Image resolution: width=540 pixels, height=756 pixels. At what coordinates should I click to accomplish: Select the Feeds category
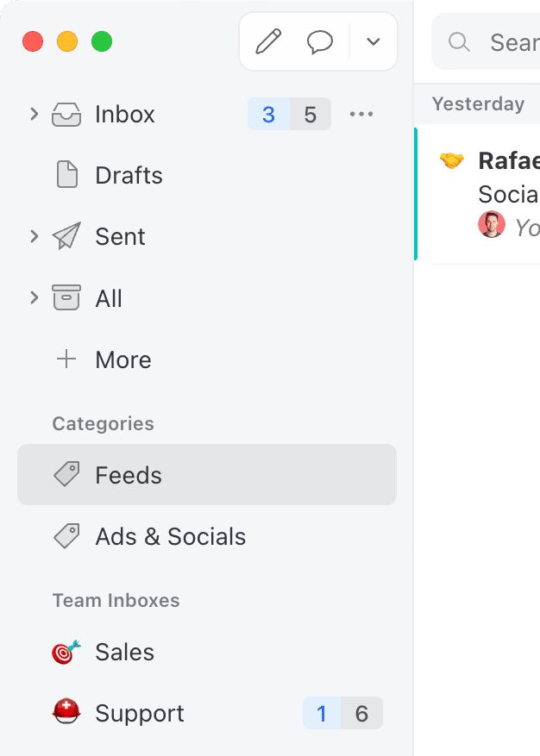129,475
